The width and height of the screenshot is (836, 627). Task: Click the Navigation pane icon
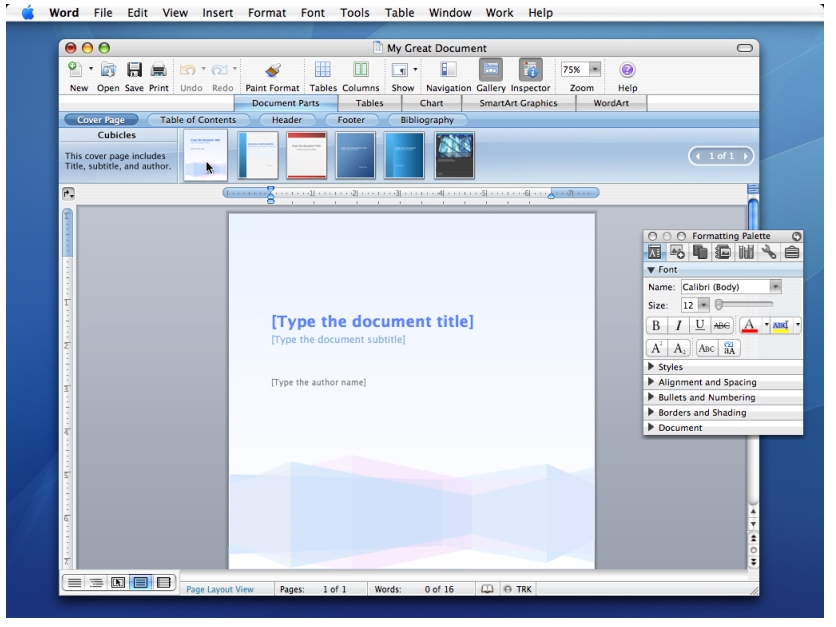pyautogui.click(x=448, y=70)
